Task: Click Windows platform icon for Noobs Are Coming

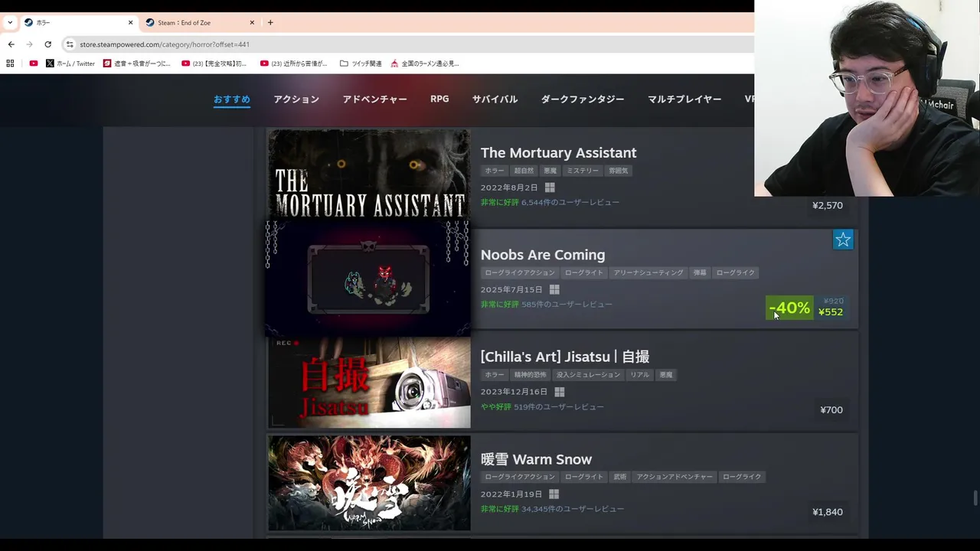Action: tap(554, 289)
